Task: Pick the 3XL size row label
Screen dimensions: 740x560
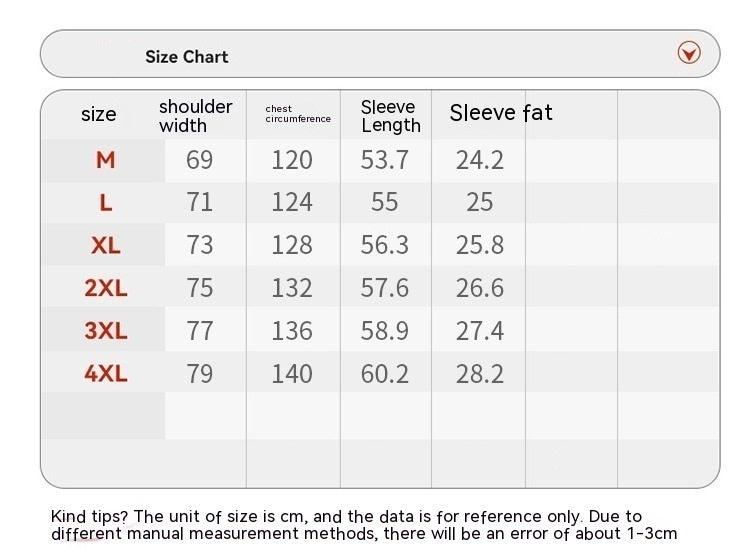Action: click(x=106, y=331)
